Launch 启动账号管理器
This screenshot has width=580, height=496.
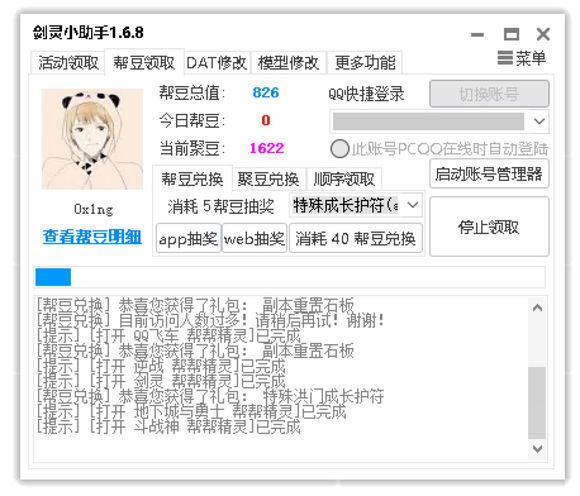pyautogui.click(x=489, y=174)
